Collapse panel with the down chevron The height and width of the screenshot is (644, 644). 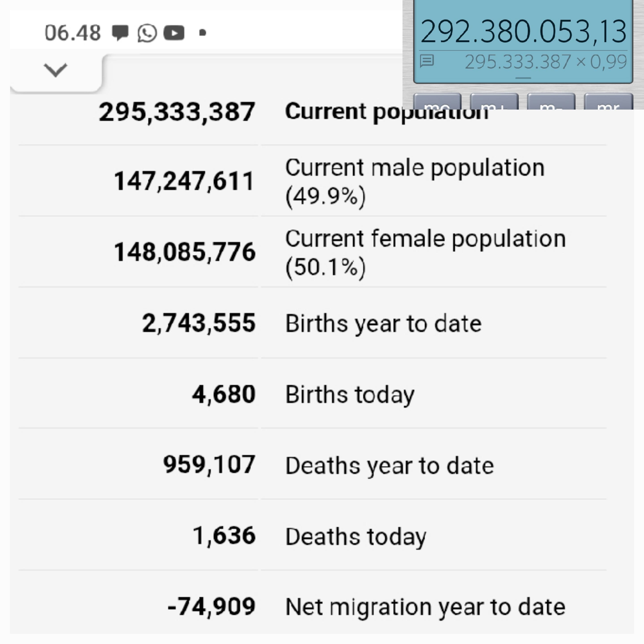point(56,70)
